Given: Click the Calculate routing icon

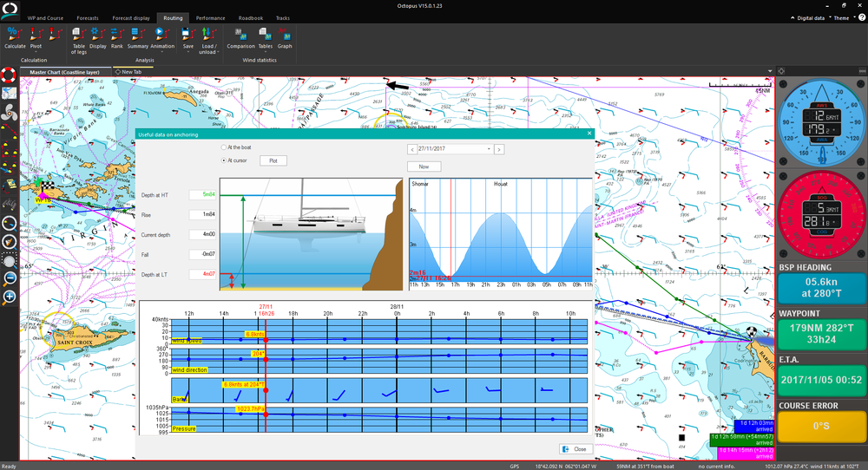Looking at the screenshot, I should coord(15,36).
